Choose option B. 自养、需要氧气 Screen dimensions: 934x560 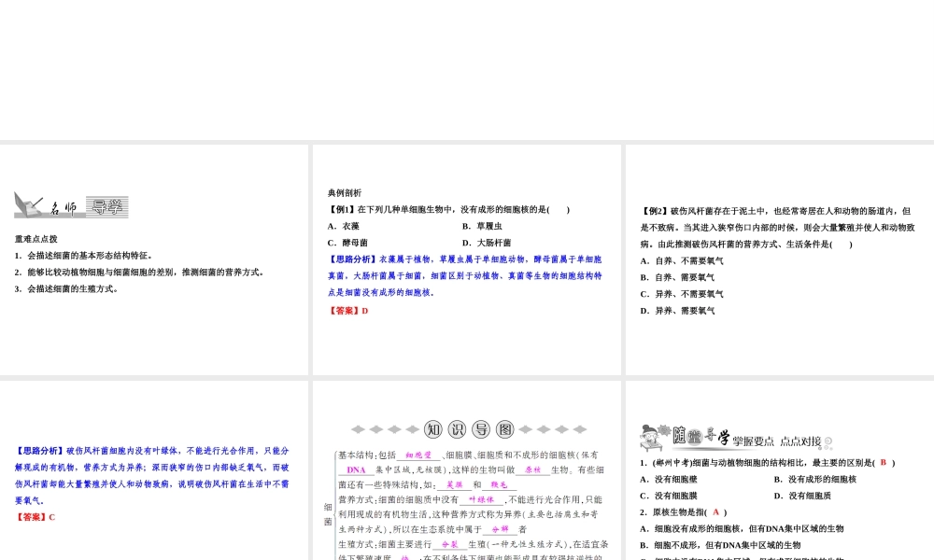point(677,277)
